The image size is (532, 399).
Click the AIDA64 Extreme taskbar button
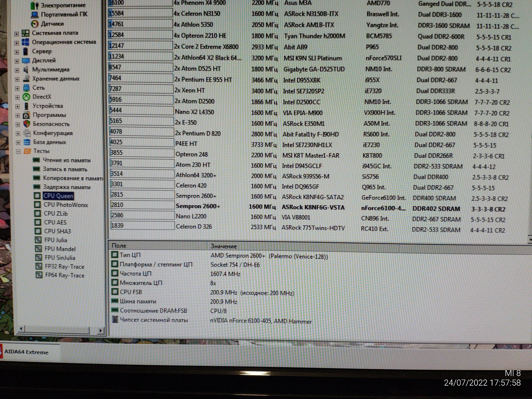[29, 352]
